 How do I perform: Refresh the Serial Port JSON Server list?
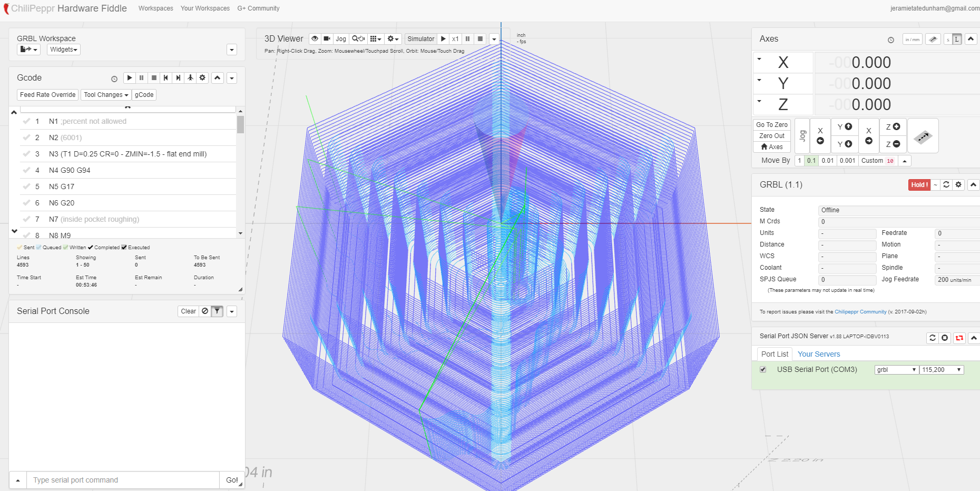coord(933,338)
